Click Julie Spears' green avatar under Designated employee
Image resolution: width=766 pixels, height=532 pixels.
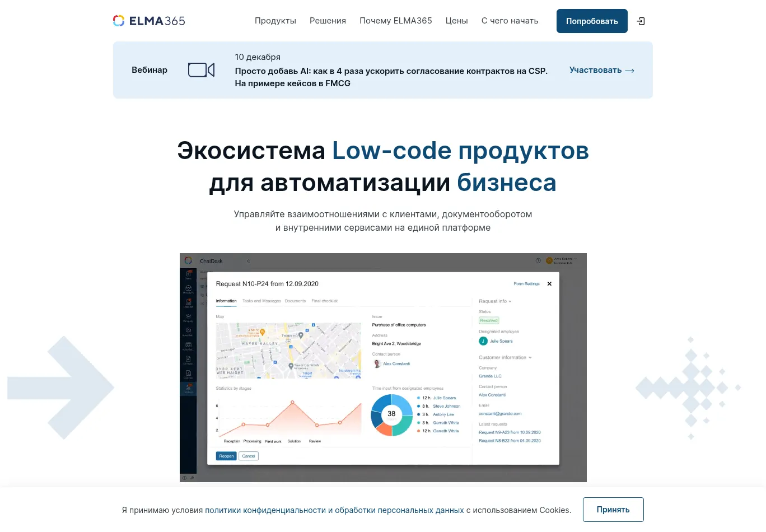[x=483, y=341]
